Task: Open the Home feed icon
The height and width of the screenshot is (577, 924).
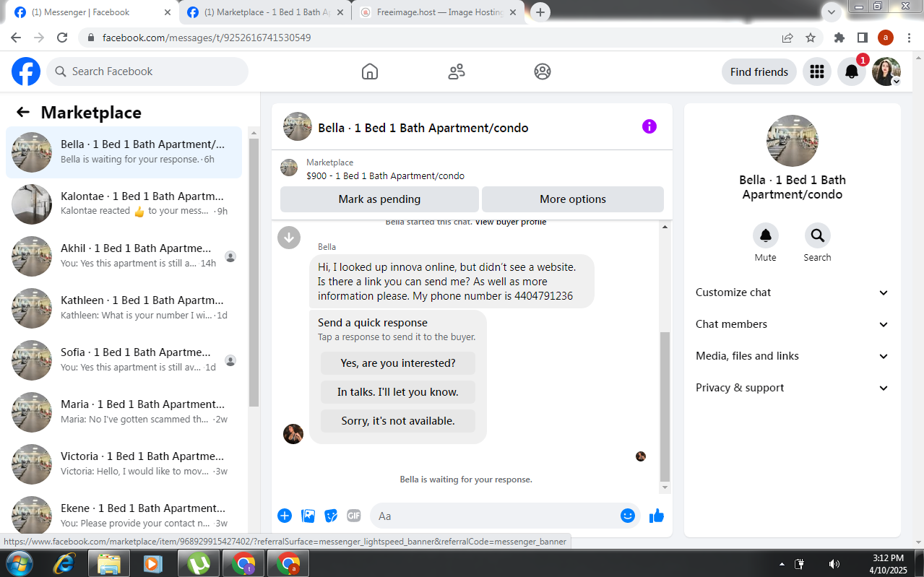Action: coord(370,71)
